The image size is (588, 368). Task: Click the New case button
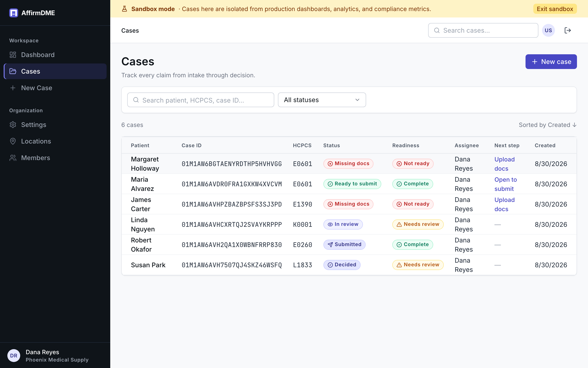551,62
